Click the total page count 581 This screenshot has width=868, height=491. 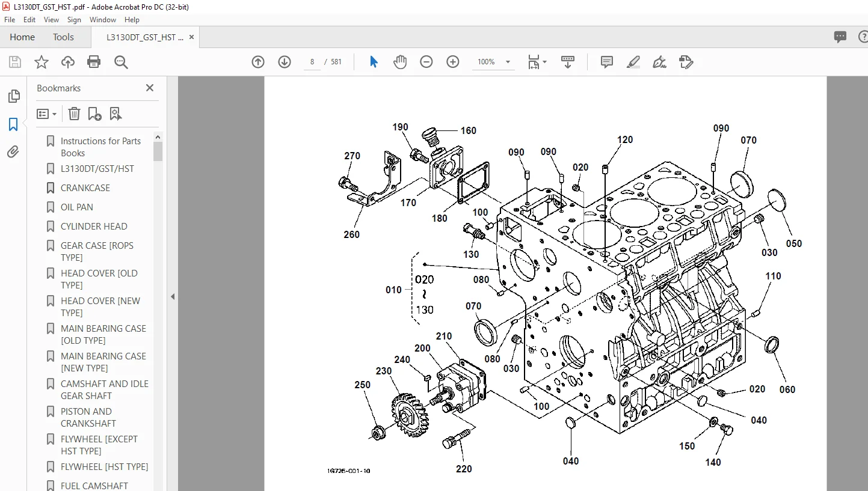click(336, 62)
